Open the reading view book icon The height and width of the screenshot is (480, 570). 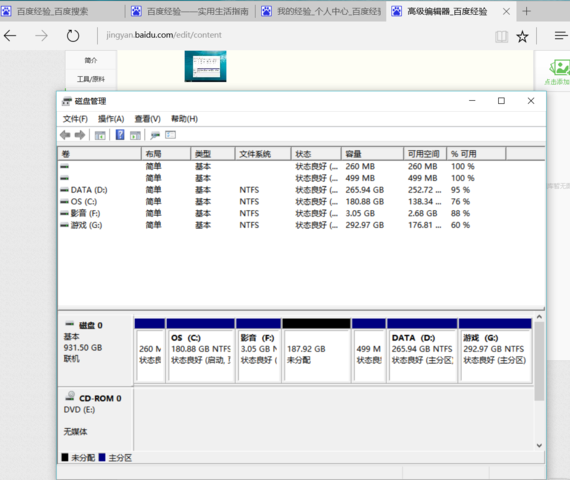(x=501, y=36)
